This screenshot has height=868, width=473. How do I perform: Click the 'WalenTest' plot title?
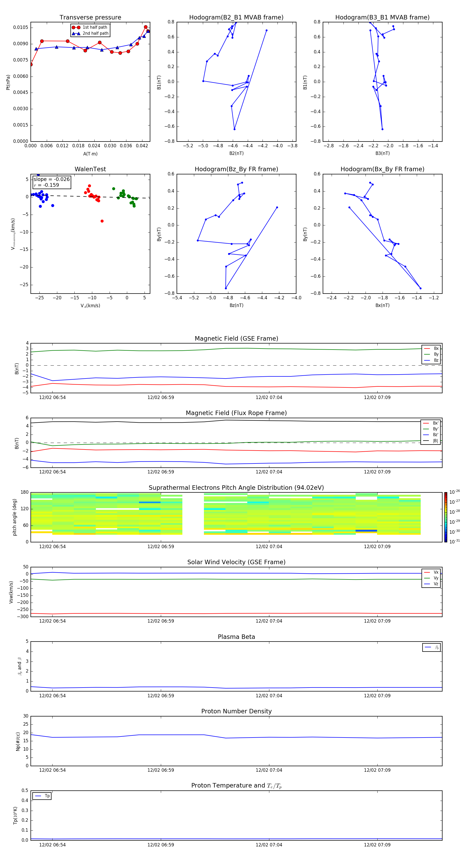[x=90, y=169]
